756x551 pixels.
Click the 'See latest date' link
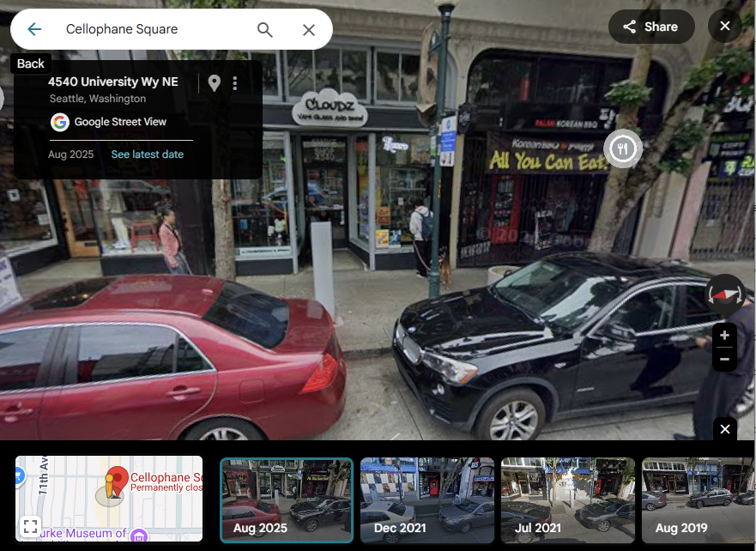[147, 154]
